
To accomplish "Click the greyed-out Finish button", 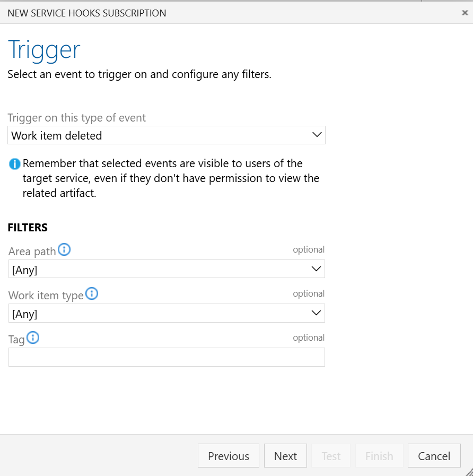I will pos(379,456).
